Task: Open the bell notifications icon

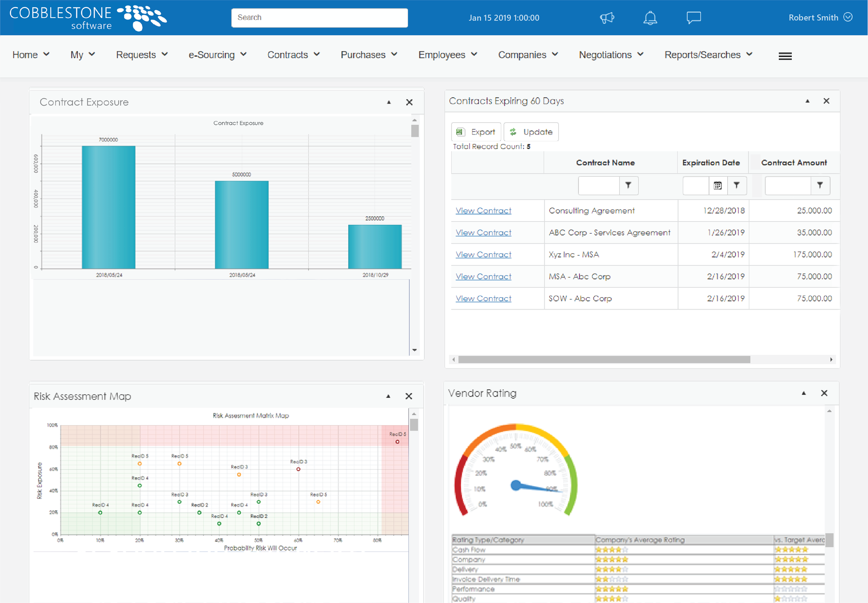Action: [x=650, y=18]
